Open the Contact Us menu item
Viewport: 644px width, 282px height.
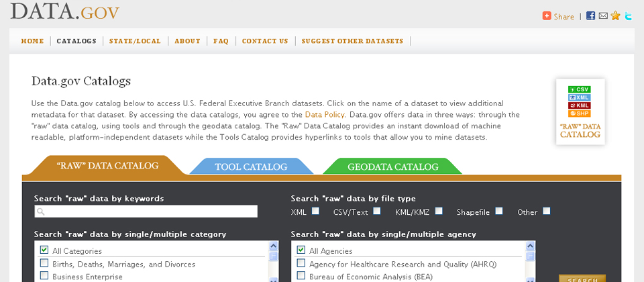[x=265, y=41]
